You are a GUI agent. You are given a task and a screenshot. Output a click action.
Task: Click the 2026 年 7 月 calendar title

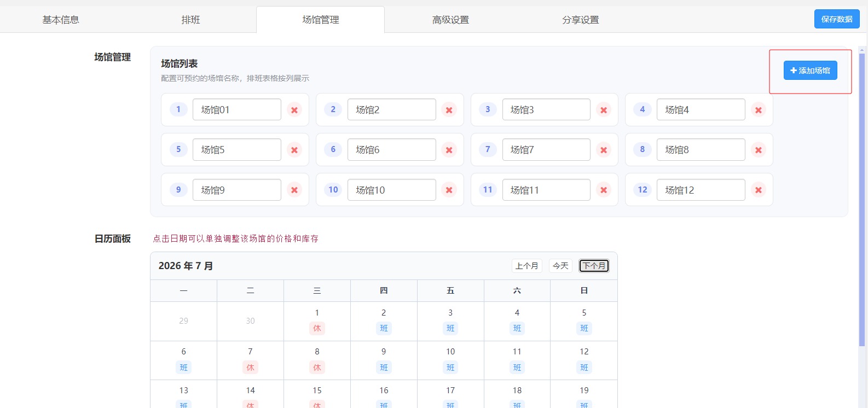coord(186,266)
